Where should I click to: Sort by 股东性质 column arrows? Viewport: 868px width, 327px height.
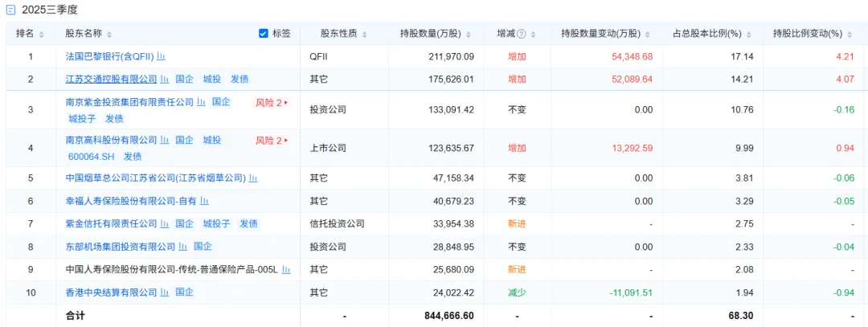pyautogui.click(x=365, y=35)
